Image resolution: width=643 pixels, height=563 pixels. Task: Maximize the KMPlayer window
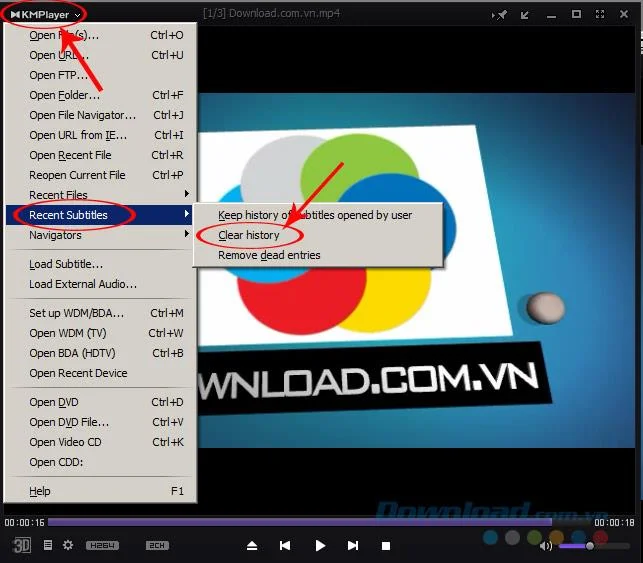[576, 14]
